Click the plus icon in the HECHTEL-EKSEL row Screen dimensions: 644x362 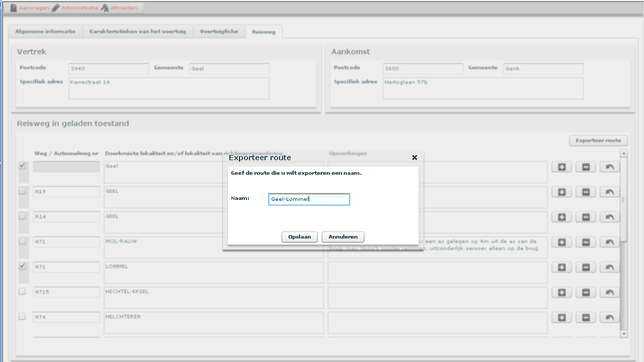[562, 292]
